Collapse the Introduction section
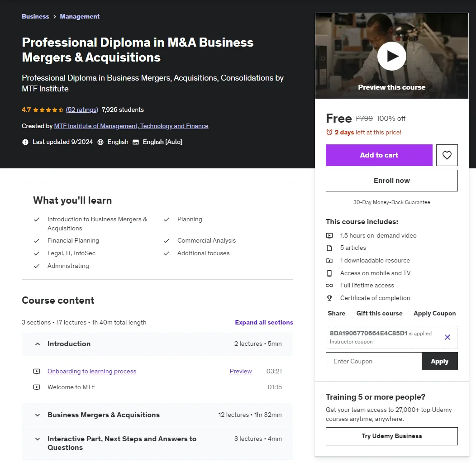The image size is (476, 463). [38, 344]
